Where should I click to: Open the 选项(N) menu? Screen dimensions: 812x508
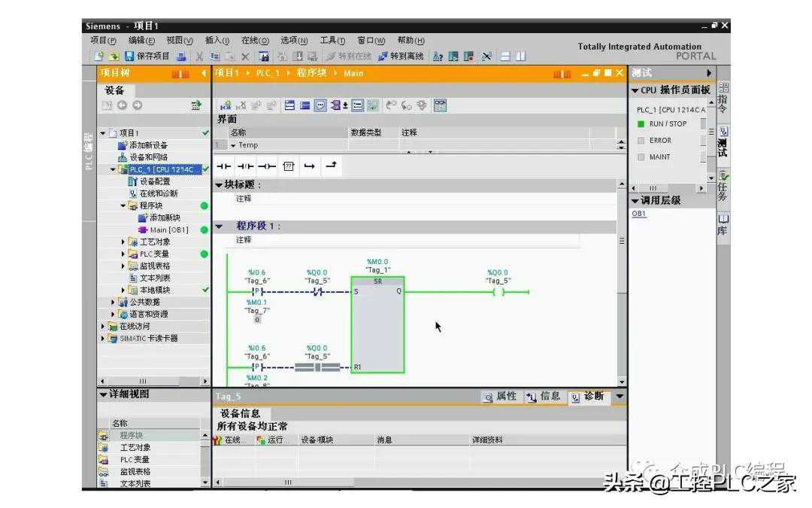click(294, 41)
